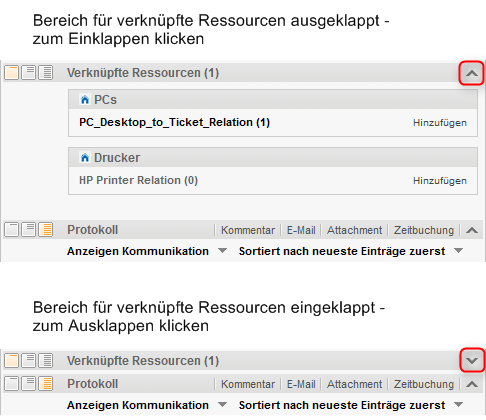
Task: Collapse the expanded Verknüpfte Ressourcen section
Action: click(x=472, y=73)
